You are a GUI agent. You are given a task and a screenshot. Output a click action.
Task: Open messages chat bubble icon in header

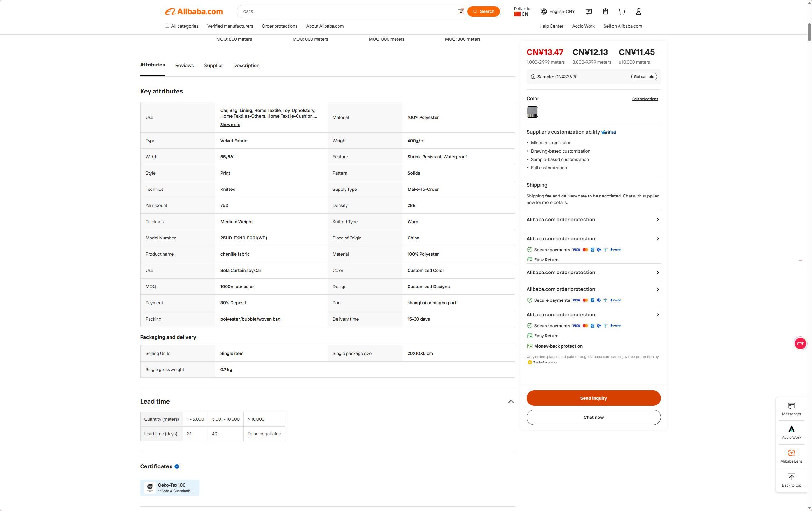coord(589,11)
